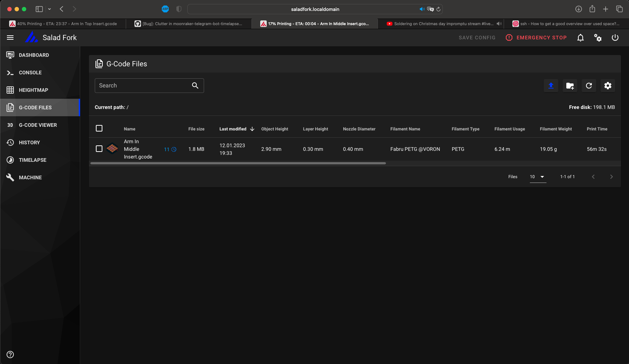Click the SAVE CONFIG button
Image resolution: width=629 pixels, height=364 pixels.
477,38
